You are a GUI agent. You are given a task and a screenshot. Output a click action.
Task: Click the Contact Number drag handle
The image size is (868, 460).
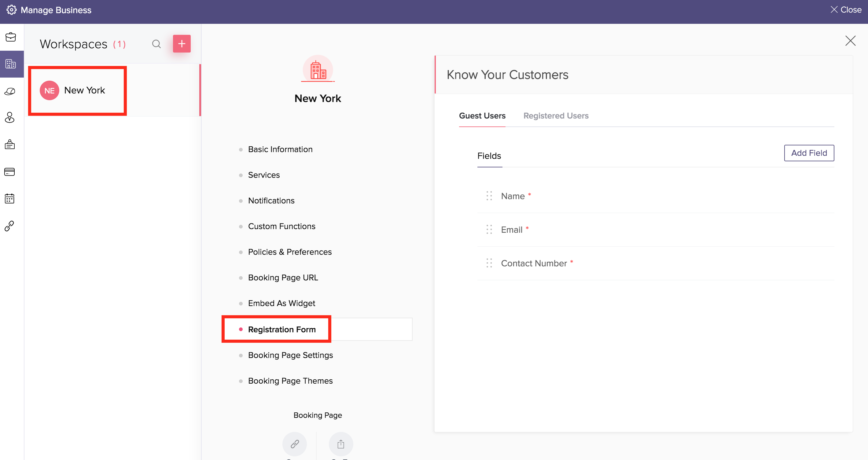click(x=489, y=263)
